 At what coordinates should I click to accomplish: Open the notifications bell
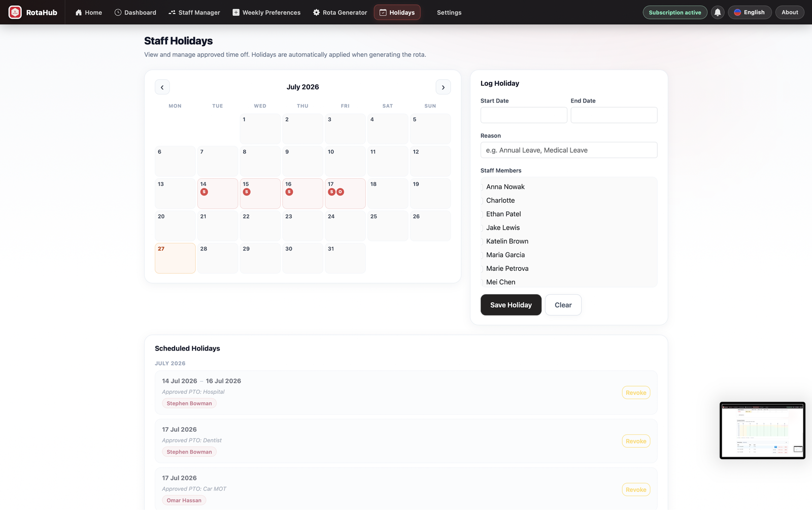(x=718, y=12)
